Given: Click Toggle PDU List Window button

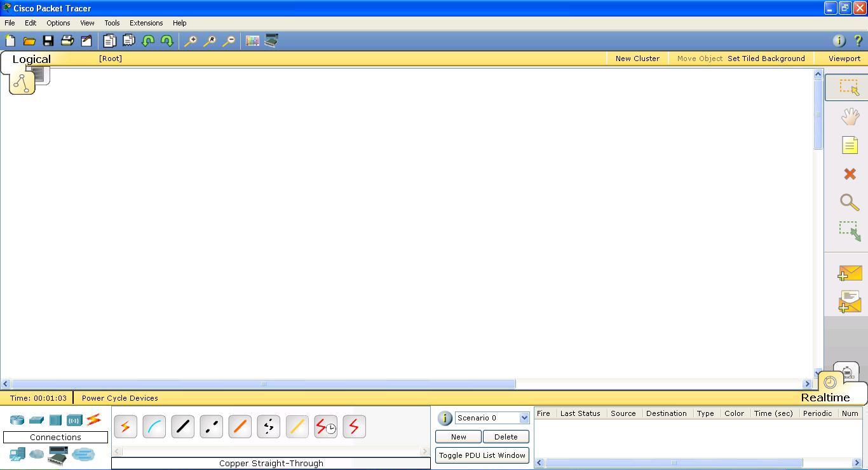Looking at the screenshot, I should (x=482, y=455).
